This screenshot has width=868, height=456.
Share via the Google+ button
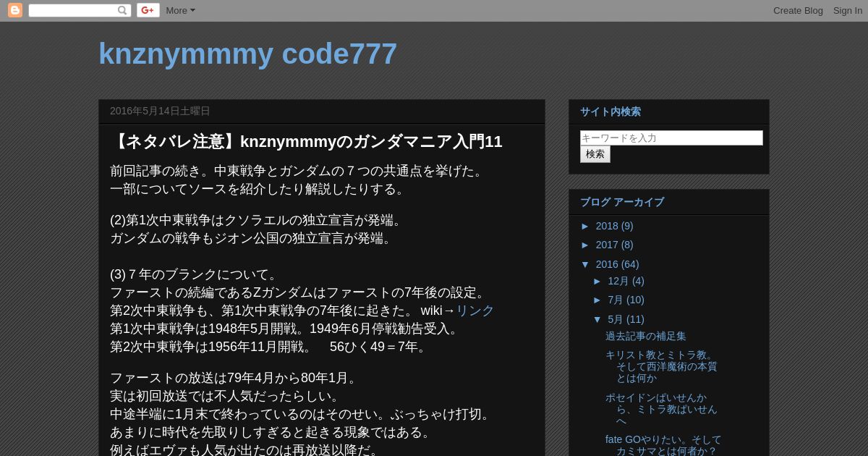(x=148, y=10)
